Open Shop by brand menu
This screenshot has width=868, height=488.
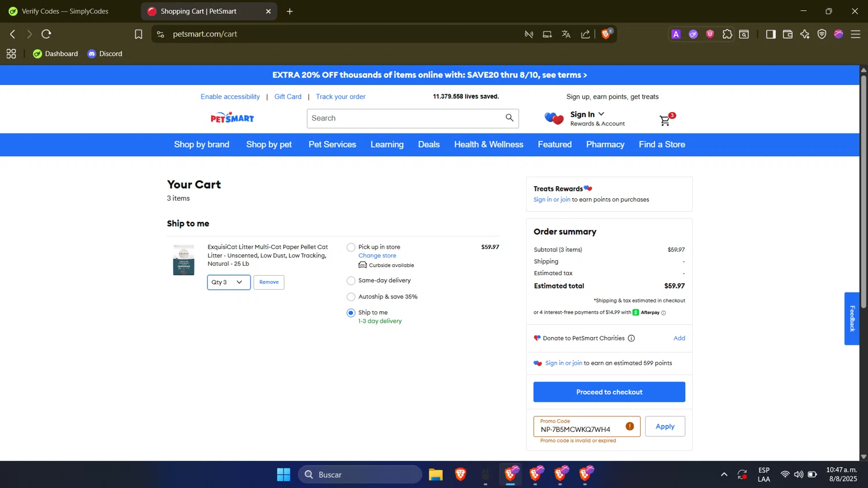click(201, 145)
